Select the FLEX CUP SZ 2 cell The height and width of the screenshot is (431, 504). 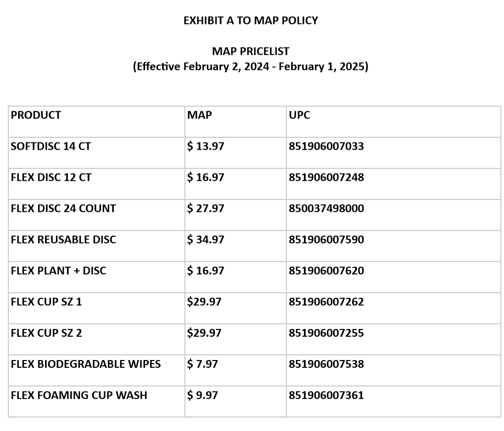[46, 333]
